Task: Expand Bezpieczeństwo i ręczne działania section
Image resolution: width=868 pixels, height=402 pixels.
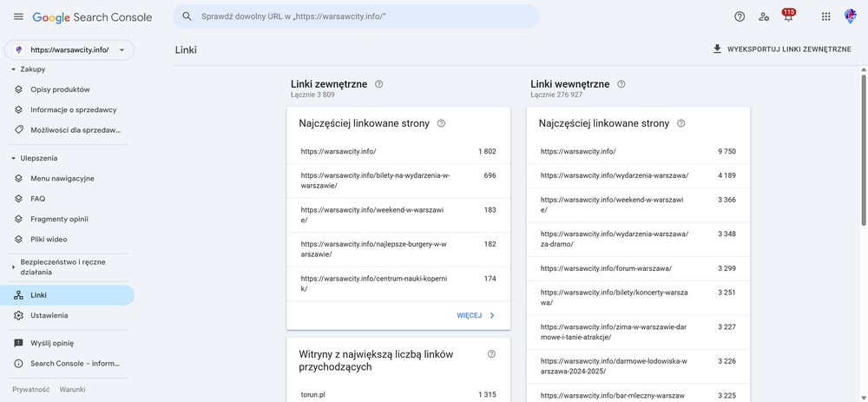Action: click(x=14, y=267)
